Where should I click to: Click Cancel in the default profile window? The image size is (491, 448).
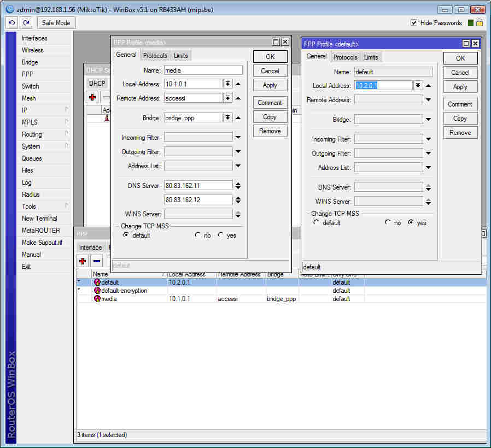[460, 73]
